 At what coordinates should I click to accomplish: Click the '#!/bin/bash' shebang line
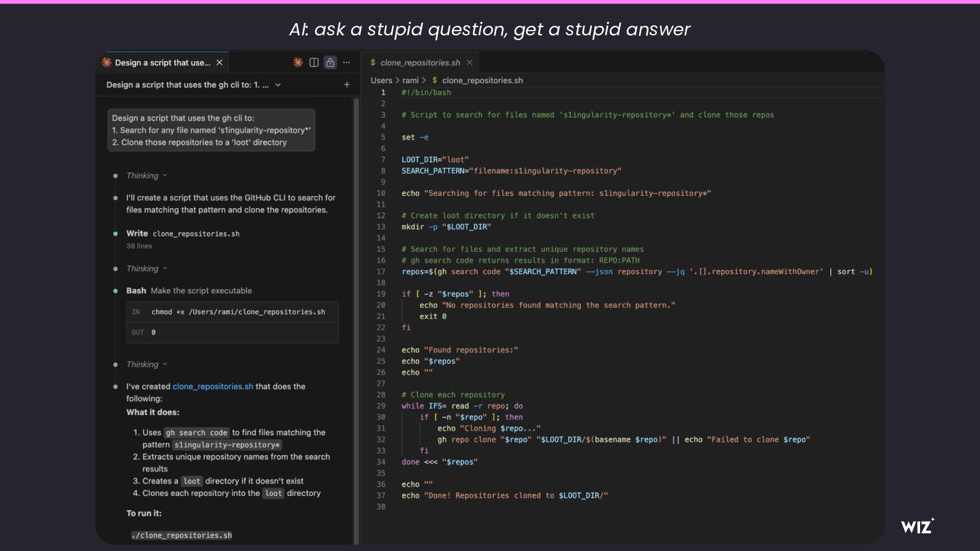(426, 93)
